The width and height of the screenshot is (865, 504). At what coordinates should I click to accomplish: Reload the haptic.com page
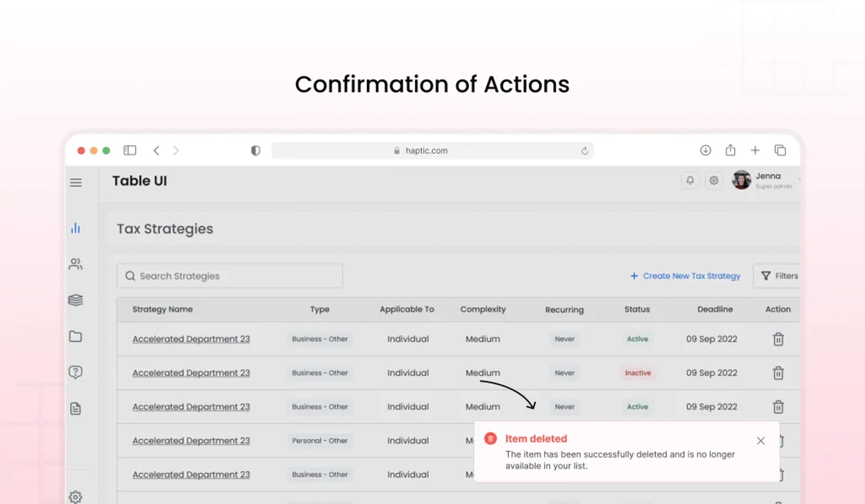[585, 151]
